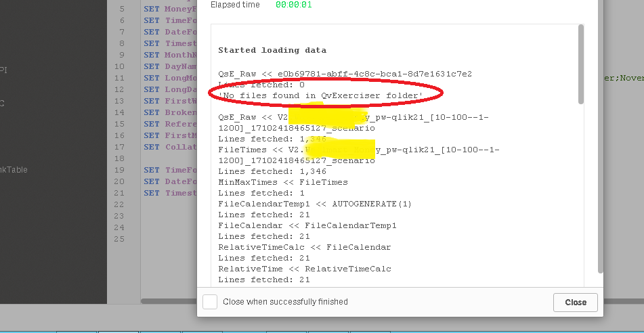Click 'MinMaxTimes << FileTimes' log line

click(x=283, y=182)
